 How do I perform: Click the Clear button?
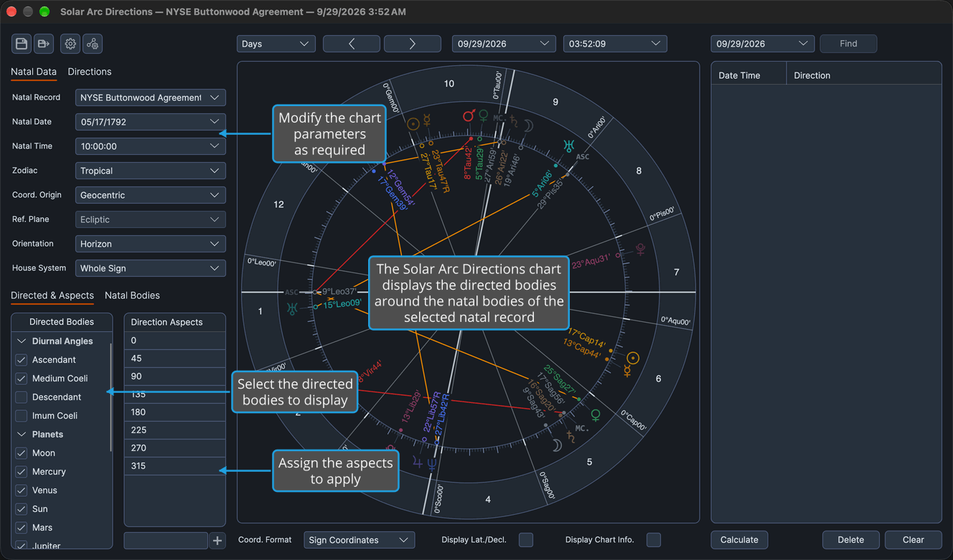tap(913, 540)
